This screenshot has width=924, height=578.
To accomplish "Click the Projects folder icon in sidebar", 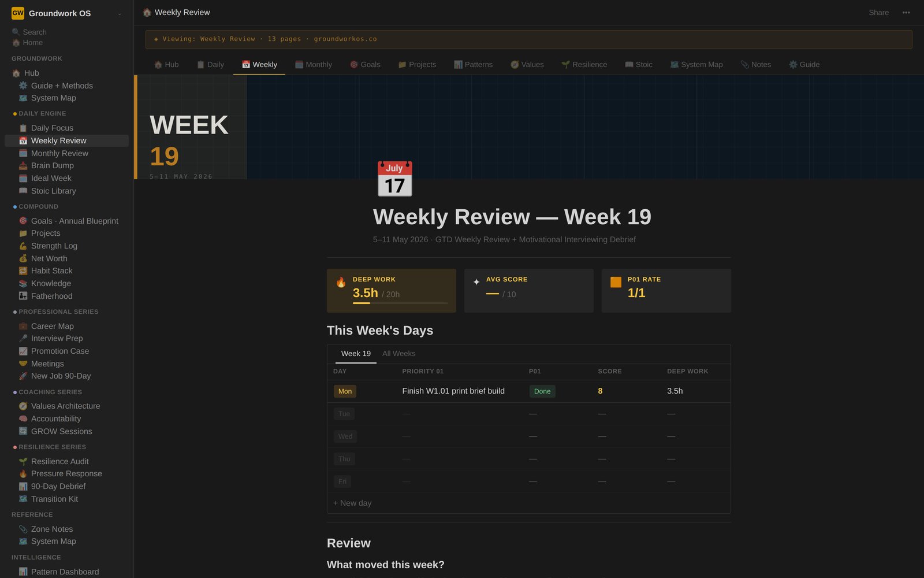I will coord(23,233).
